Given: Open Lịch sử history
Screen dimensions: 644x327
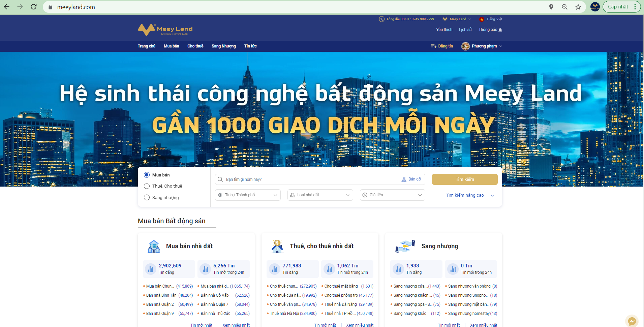Looking at the screenshot, I should (x=465, y=30).
